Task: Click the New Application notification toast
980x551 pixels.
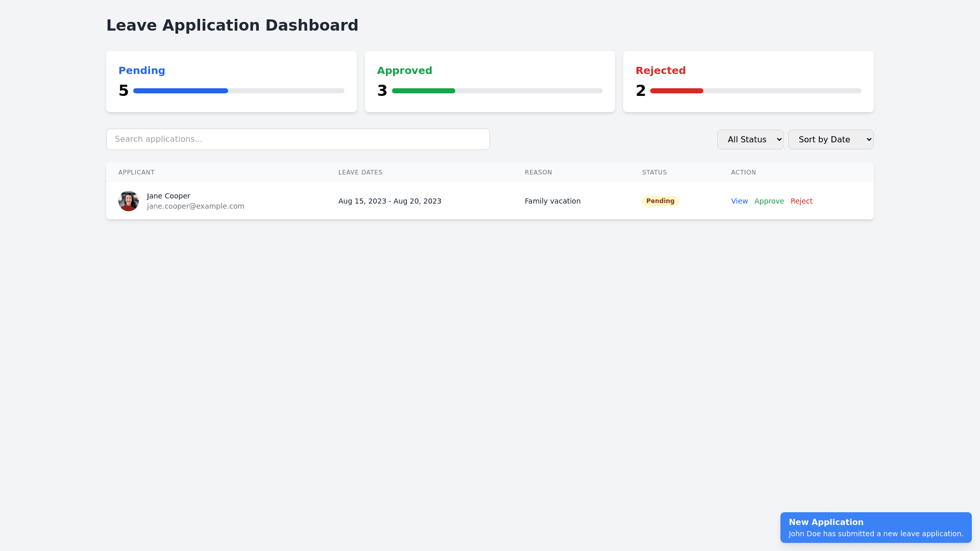Action: 875,528
